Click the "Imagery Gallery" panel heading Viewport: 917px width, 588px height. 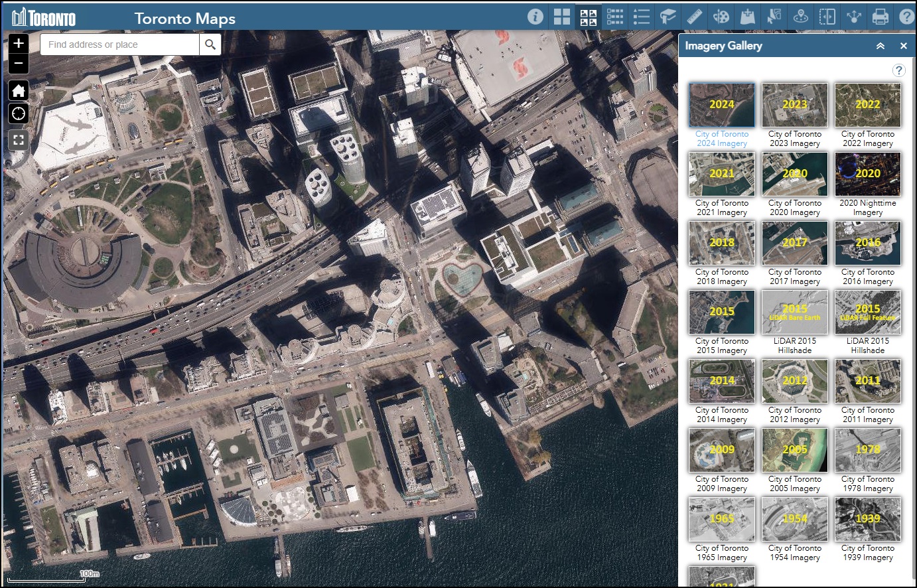[723, 46]
